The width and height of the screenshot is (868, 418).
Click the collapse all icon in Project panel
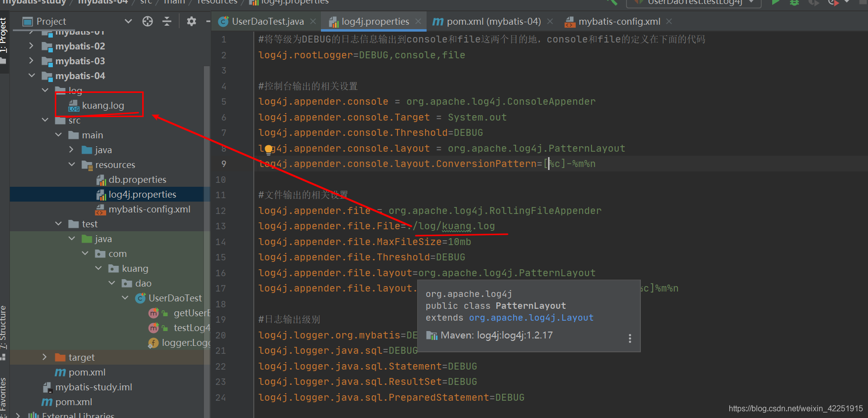click(167, 21)
